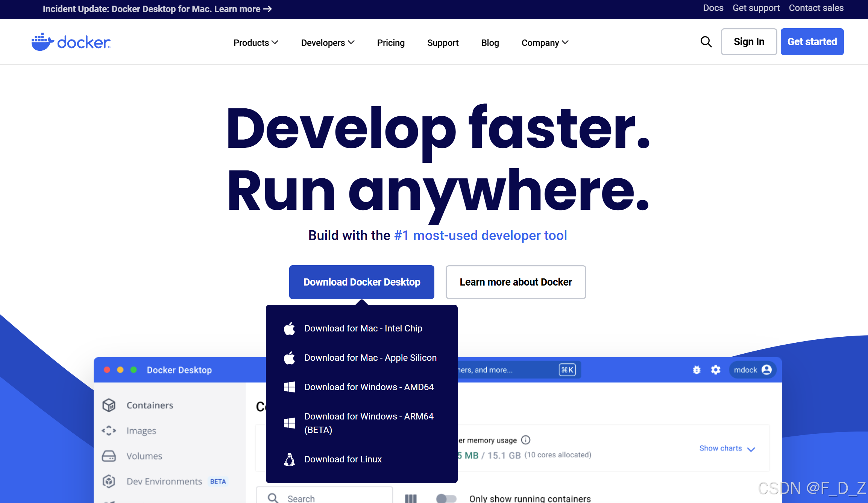Click the magnifier icon in container search box
The image size is (868, 503).
pos(273,498)
